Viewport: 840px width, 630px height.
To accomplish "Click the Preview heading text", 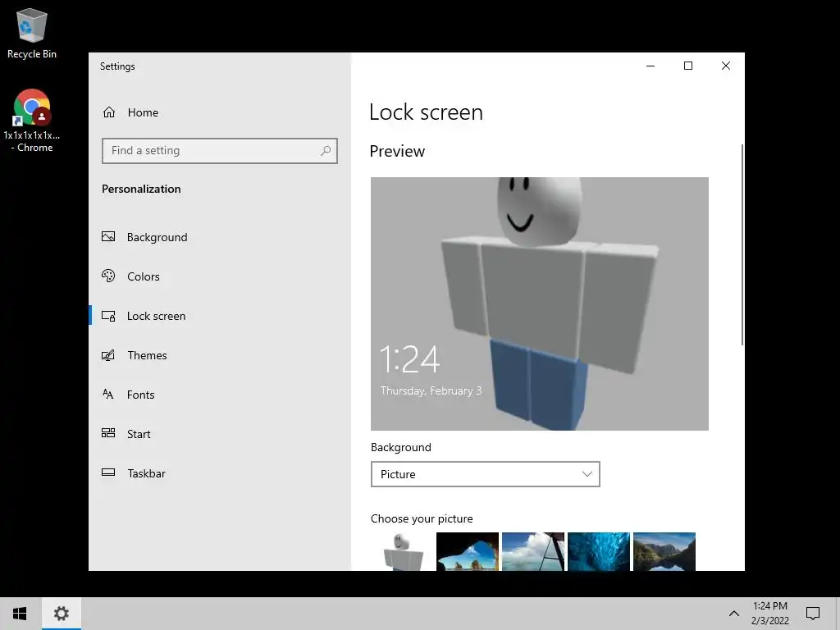I will [397, 151].
